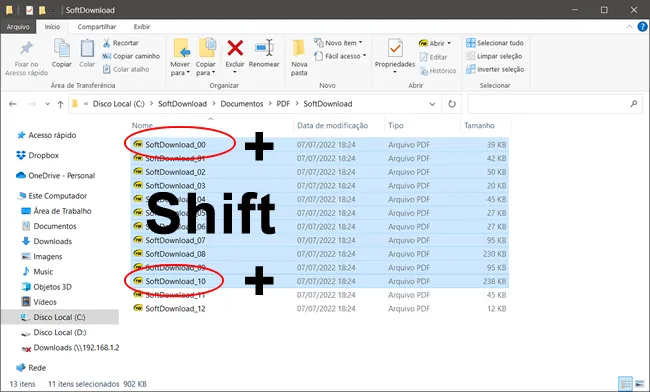Select the file SoftDownload_03
The width and height of the screenshot is (650, 392).
click(x=175, y=186)
